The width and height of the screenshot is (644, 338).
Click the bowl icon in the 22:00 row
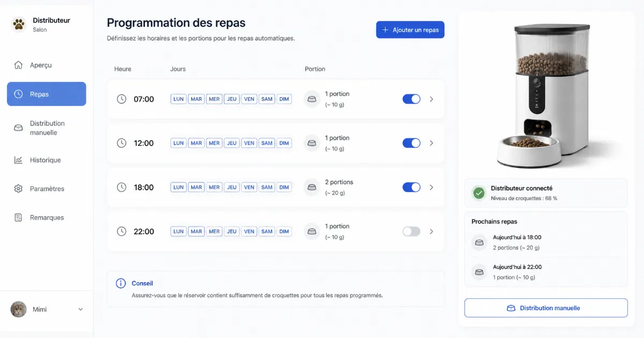click(x=312, y=231)
